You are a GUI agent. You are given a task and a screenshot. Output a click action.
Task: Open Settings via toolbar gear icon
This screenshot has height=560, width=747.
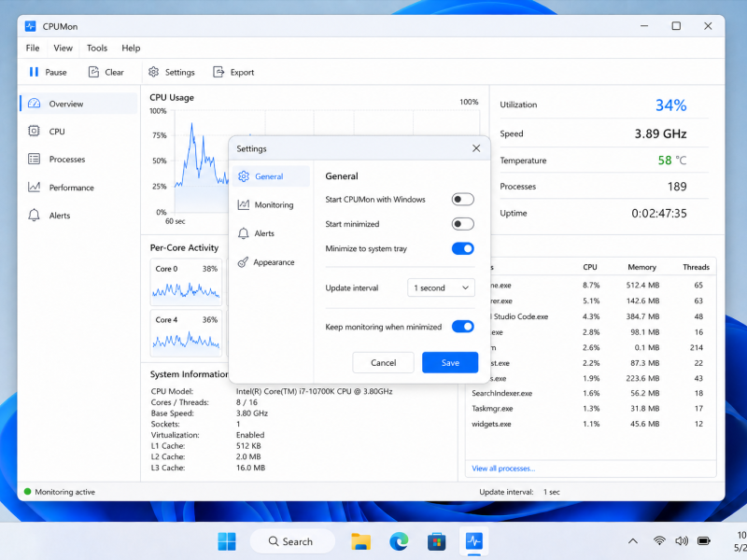point(153,72)
